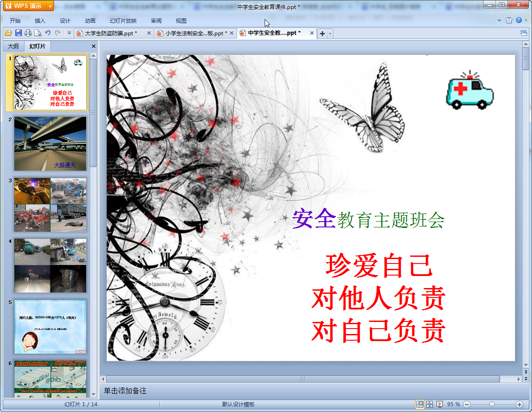Switch to slide sorter view
Viewport: 532px width, 412px height.
click(x=430, y=404)
